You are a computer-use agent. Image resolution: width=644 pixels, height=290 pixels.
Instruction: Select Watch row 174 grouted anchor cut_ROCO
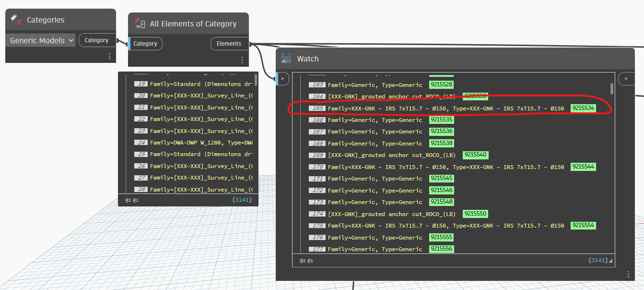tap(391, 214)
